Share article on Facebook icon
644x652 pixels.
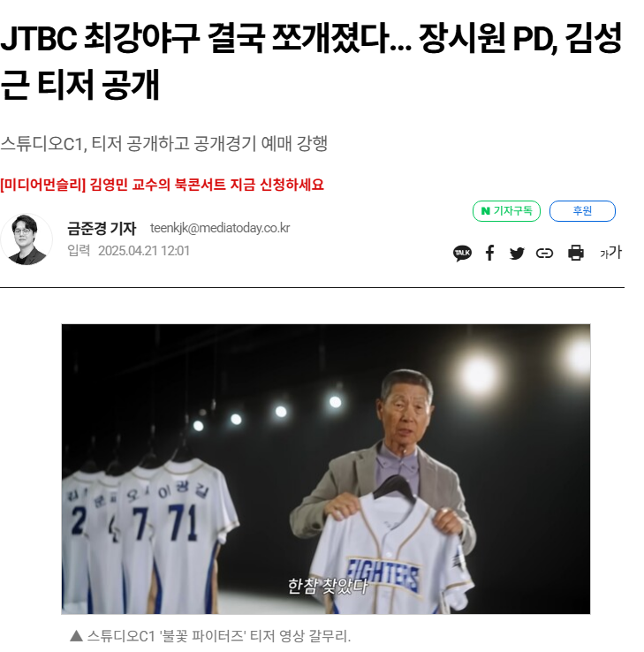click(489, 253)
